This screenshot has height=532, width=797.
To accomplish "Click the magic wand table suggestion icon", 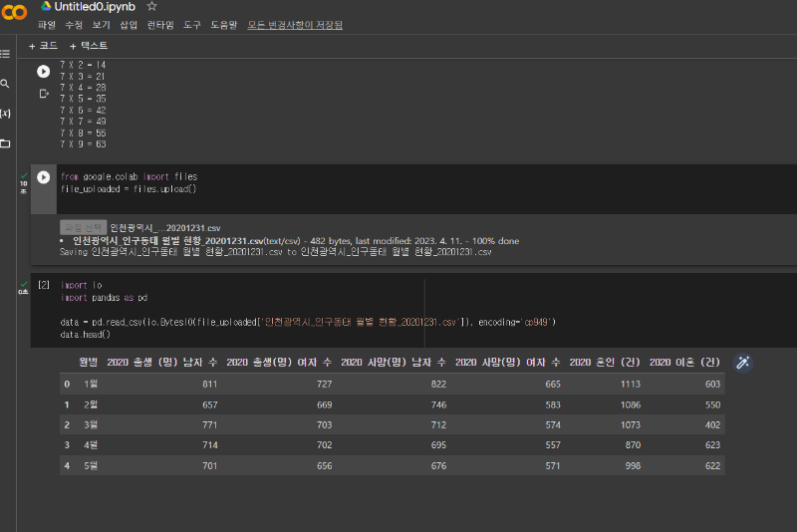I will click(742, 363).
